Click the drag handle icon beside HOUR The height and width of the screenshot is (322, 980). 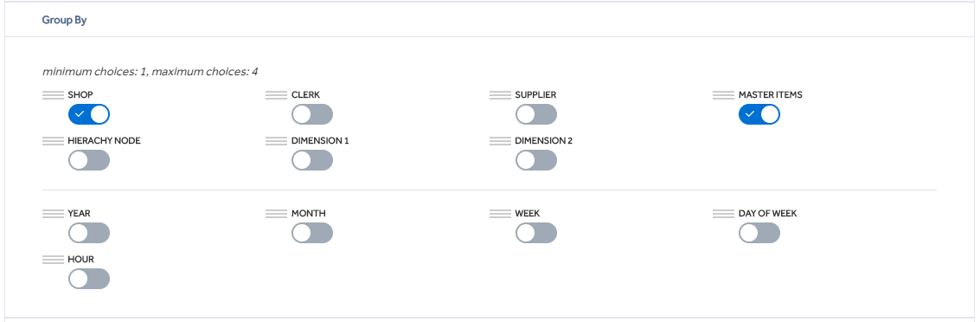point(53,259)
